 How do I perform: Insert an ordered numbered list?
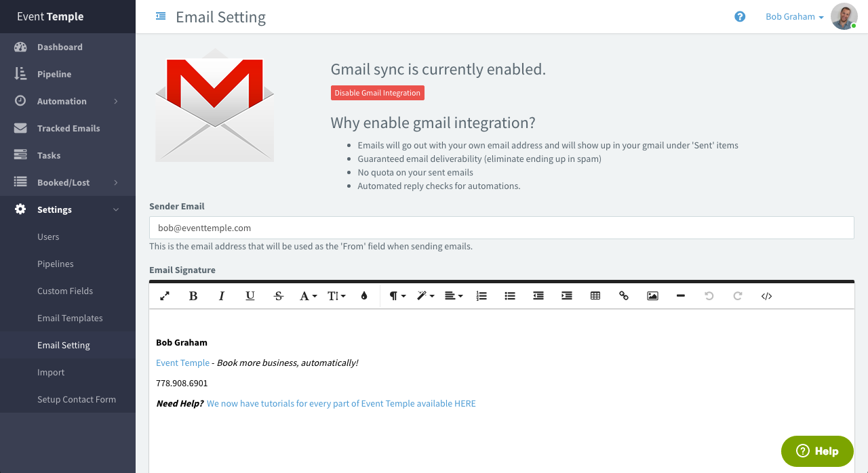coord(481,296)
